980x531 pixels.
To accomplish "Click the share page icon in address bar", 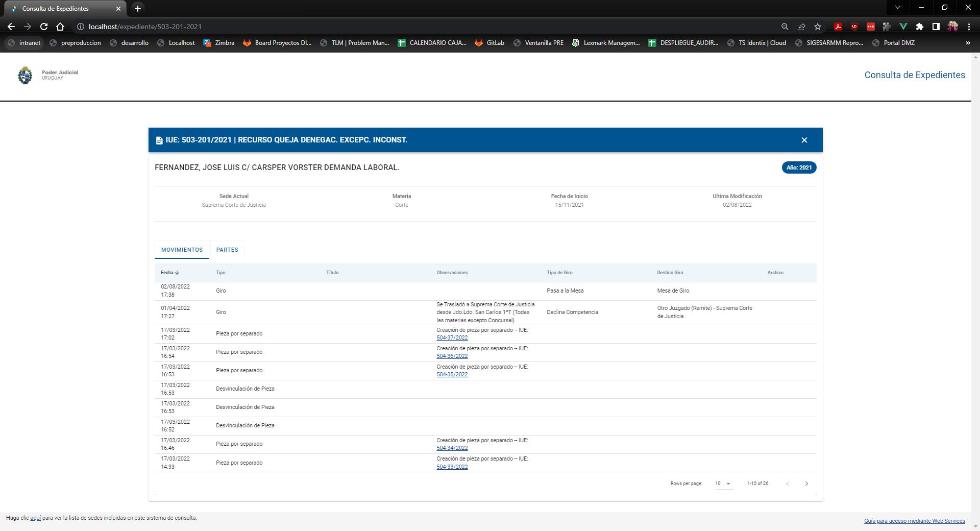I will tap(801, 27).
